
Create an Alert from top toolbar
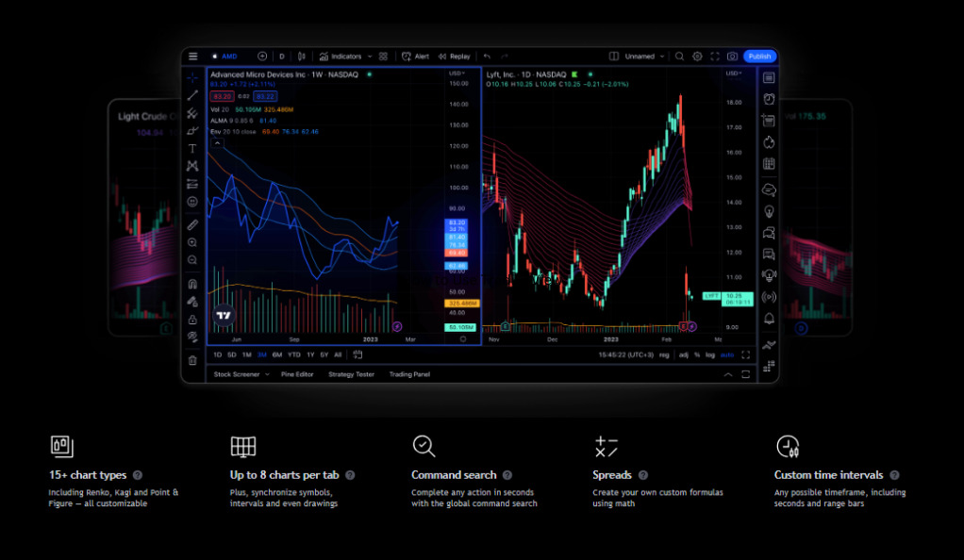click(416, 57)
